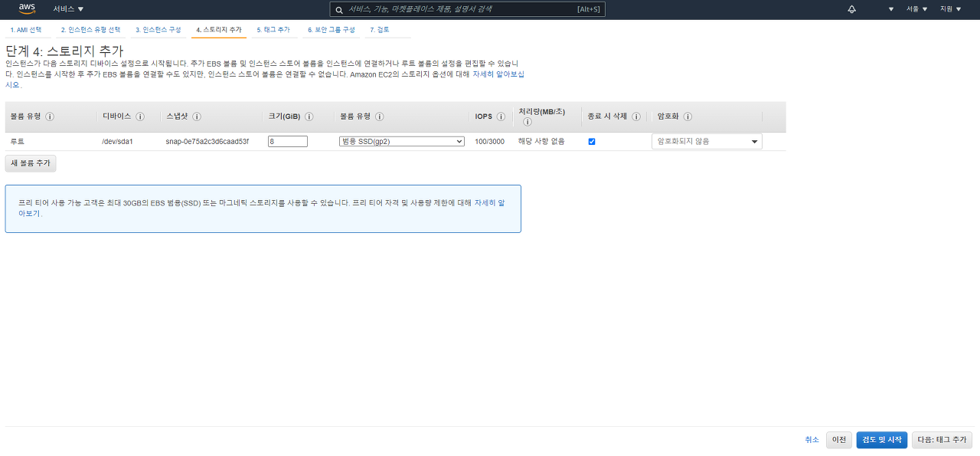Open the 서울 region selector
The height and width of the screenshot is (456, 980).
pos(916,8)
